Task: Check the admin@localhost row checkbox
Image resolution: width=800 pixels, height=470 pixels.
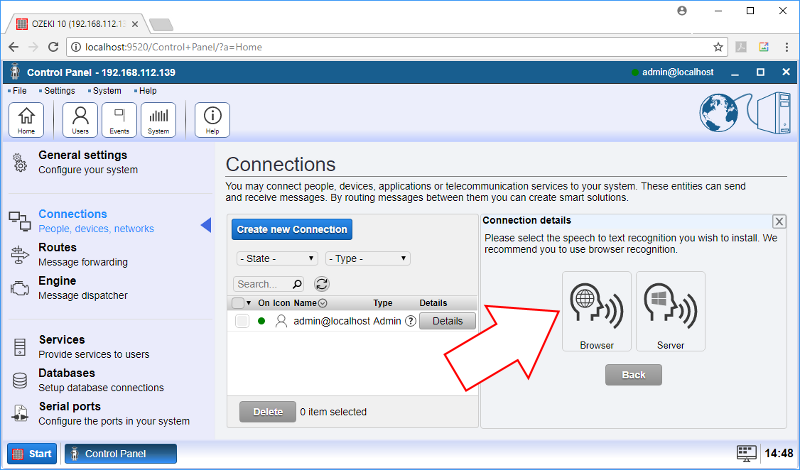Action: (x=242, y=321)
